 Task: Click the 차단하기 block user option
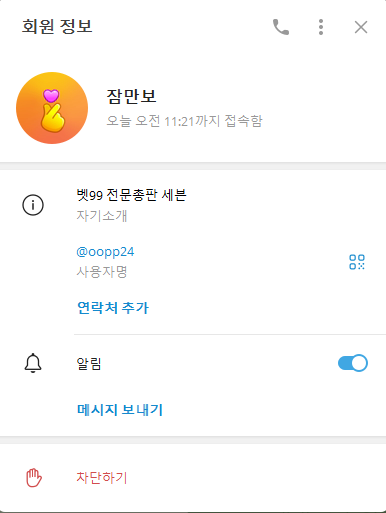pos(102,478)
